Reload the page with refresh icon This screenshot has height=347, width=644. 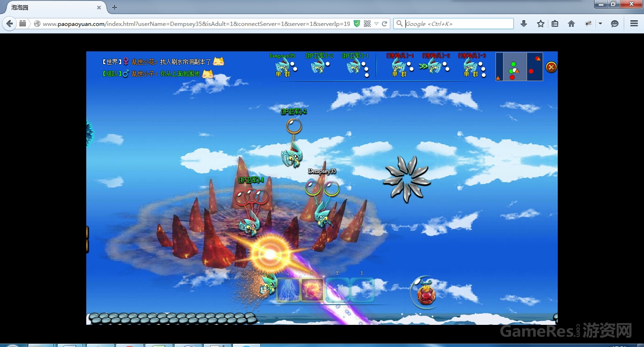click(x=385, y=24)
